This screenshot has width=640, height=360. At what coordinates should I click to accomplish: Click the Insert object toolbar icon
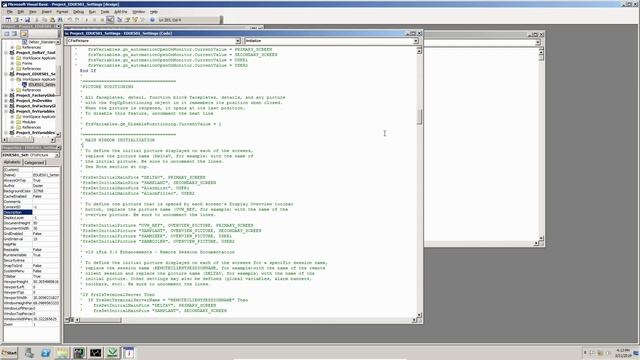coord(17,20)
